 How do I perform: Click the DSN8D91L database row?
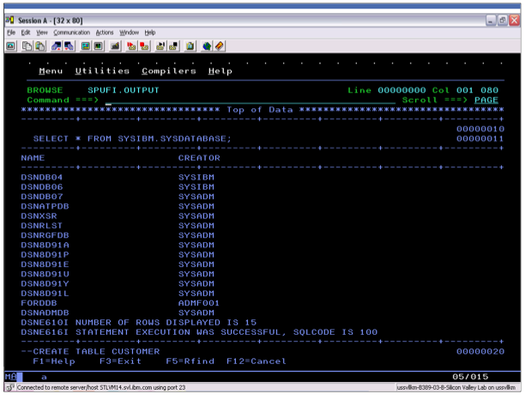(118, 294)
